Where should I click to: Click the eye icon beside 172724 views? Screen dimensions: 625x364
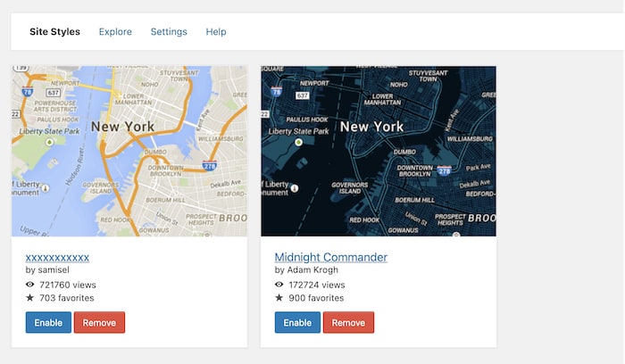(279, 285)
